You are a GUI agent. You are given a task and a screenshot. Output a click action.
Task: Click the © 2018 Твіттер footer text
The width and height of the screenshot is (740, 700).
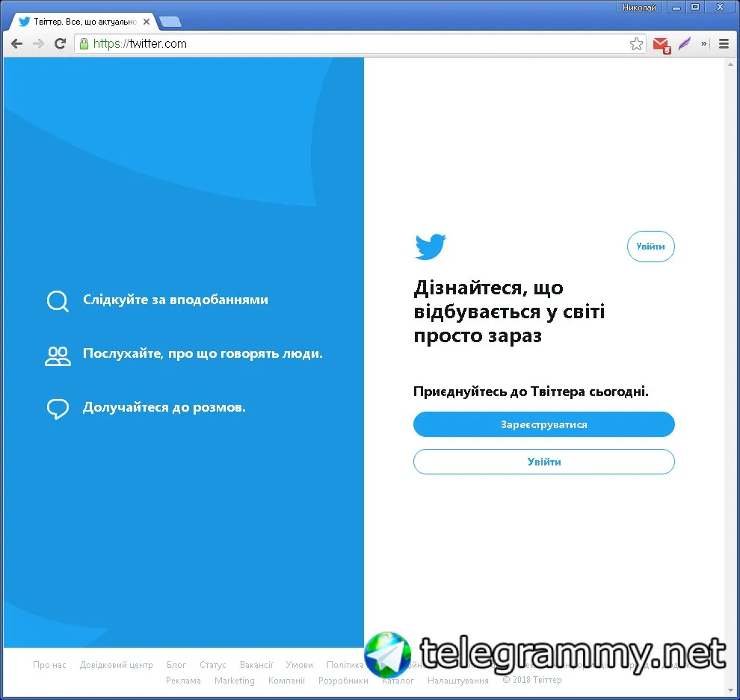pyautogui.click(x=532, y=680)
